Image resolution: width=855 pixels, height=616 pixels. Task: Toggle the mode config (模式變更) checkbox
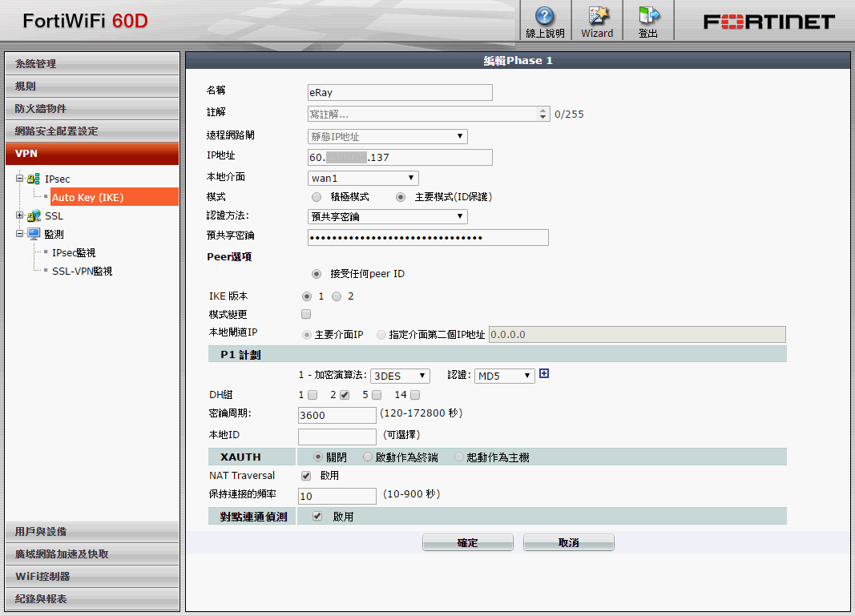pyautogui.click(x=306, y=314)
